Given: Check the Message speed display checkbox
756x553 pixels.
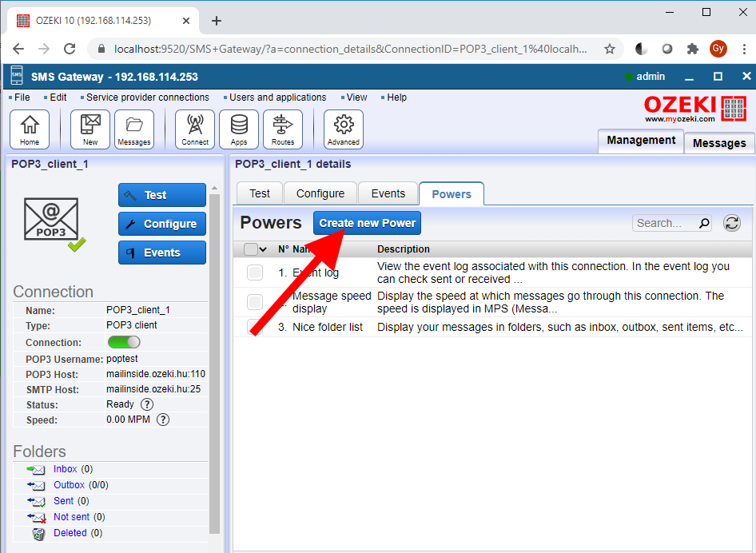Looking at the screenshot, I should [x=255, y=302].
